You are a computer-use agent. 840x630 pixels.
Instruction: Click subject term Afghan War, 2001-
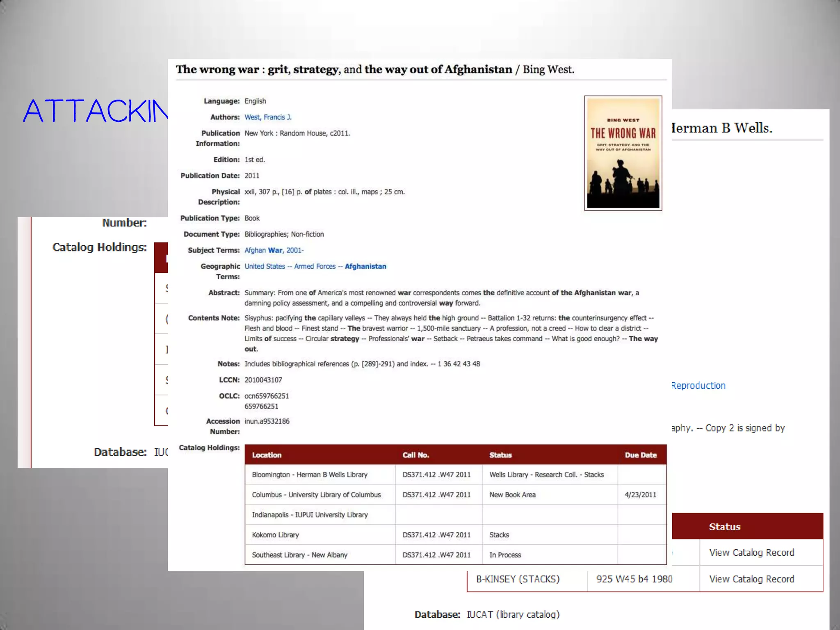click(274, 250)
